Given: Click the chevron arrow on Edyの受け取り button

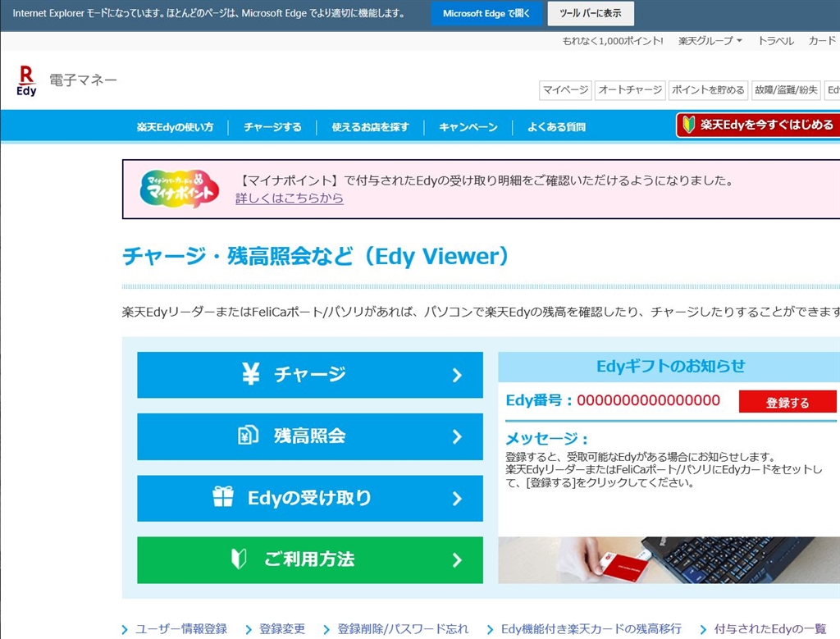Looking at the screenshot, I should 457,499.
